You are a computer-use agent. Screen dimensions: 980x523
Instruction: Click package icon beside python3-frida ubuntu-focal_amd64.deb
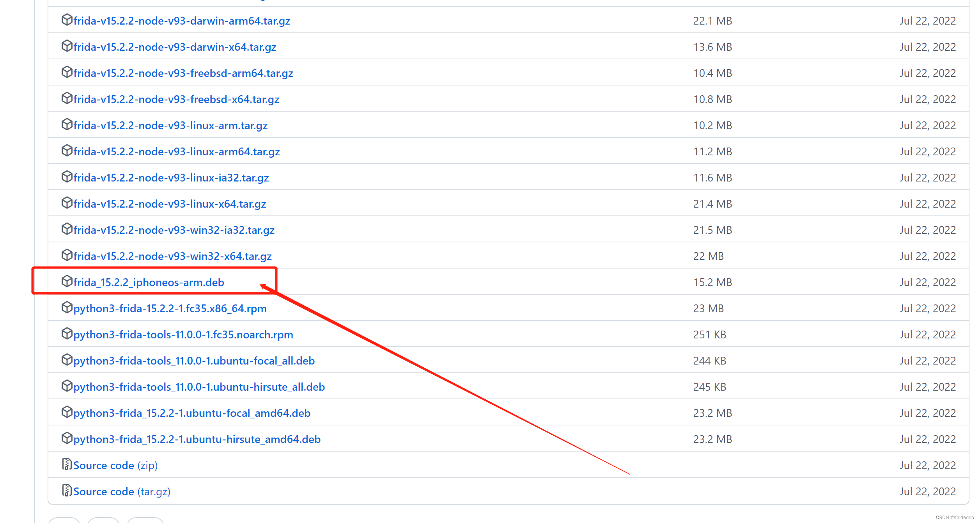67,412
